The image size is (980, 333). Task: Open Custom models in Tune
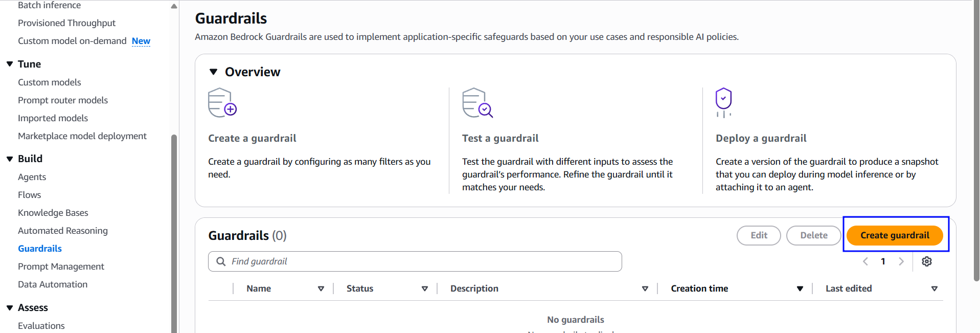click(49, 82)
